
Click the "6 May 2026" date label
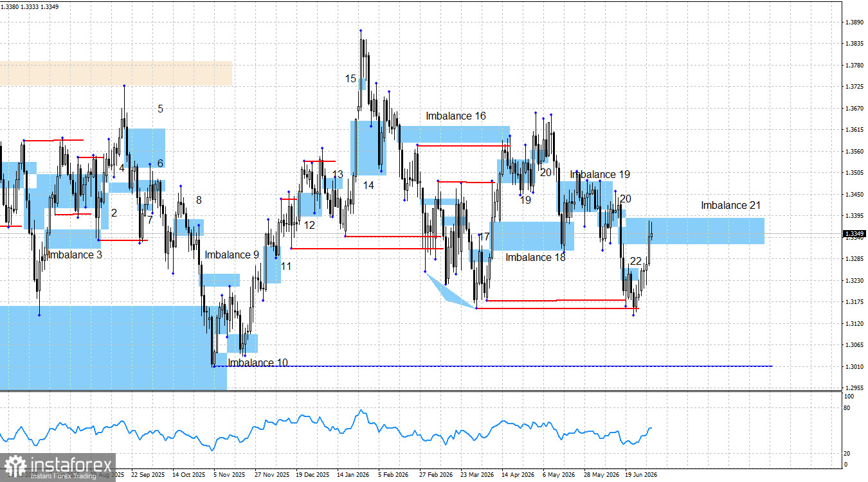(x=559, y=476)
